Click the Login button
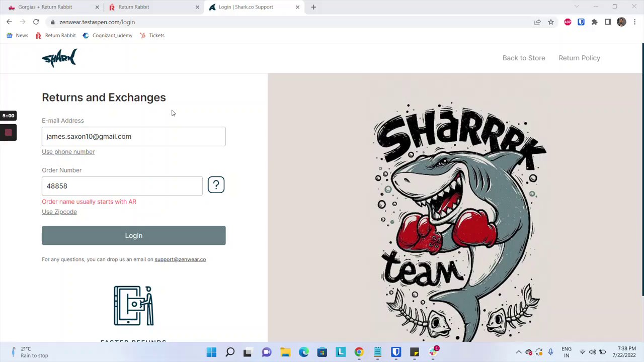The width and height of the screenshot is (644, 362). [134, 235]
